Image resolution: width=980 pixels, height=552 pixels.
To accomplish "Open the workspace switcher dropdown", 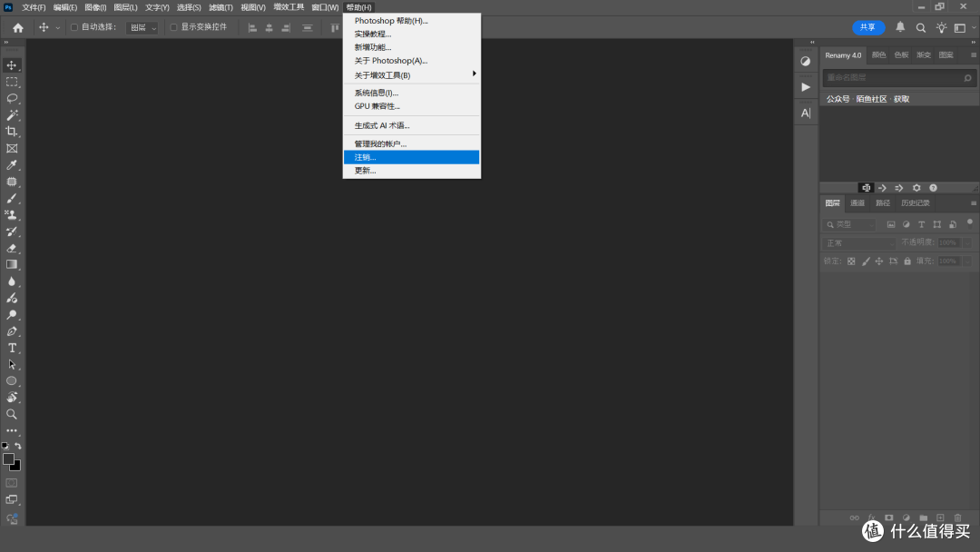I will pos(963,27).
